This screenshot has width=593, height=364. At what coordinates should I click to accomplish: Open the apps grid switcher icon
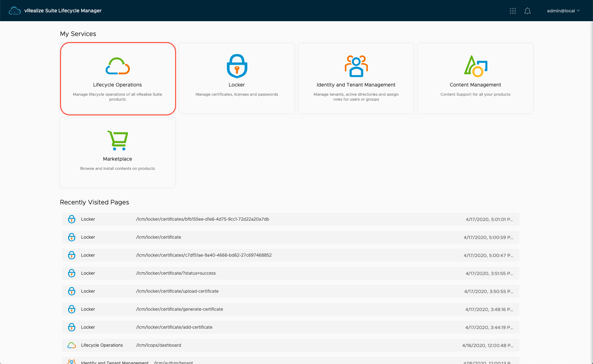click(x=513, y=11)
